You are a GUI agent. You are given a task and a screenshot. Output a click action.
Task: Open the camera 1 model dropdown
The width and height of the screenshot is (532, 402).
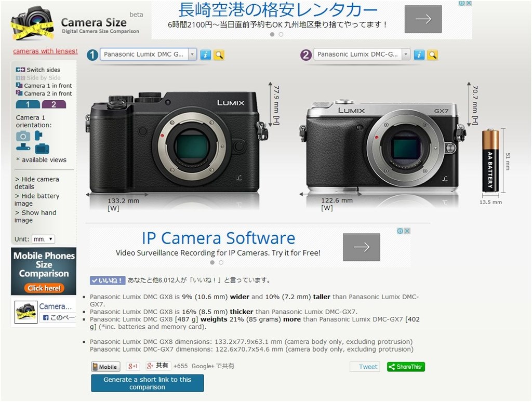coord(148,55)
